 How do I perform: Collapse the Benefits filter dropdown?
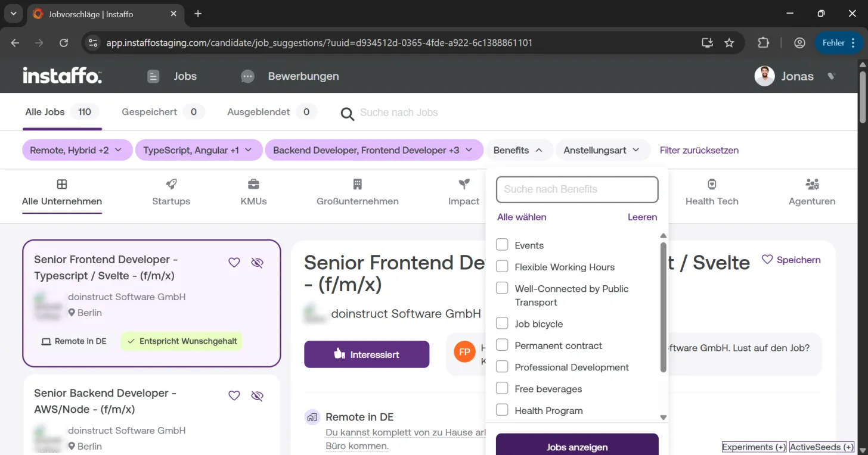pos(518,150)
